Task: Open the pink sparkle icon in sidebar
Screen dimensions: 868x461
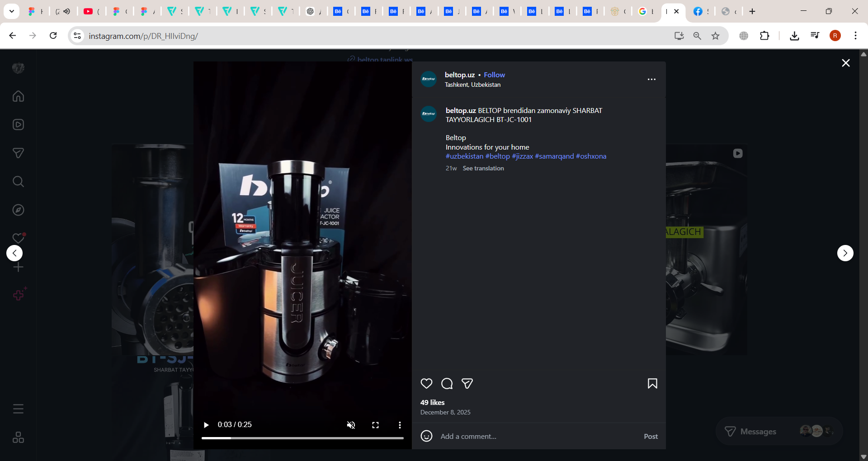Action: (19, 294)
